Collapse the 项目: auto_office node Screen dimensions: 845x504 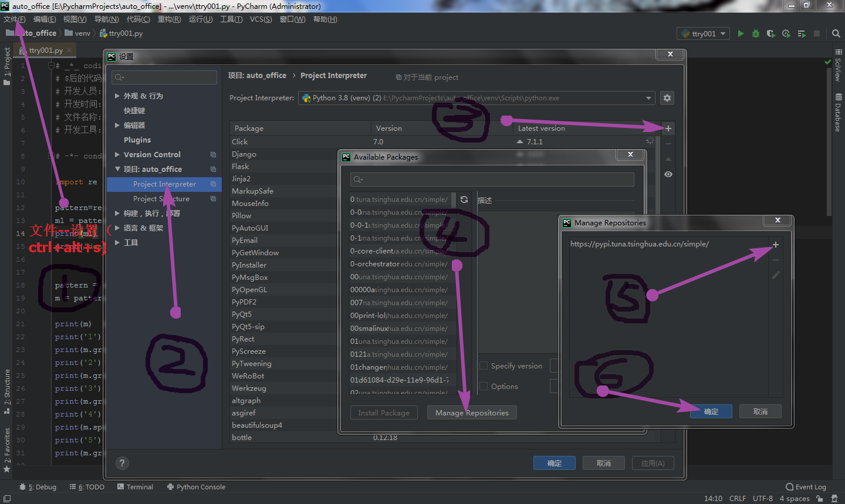point(117,169)
